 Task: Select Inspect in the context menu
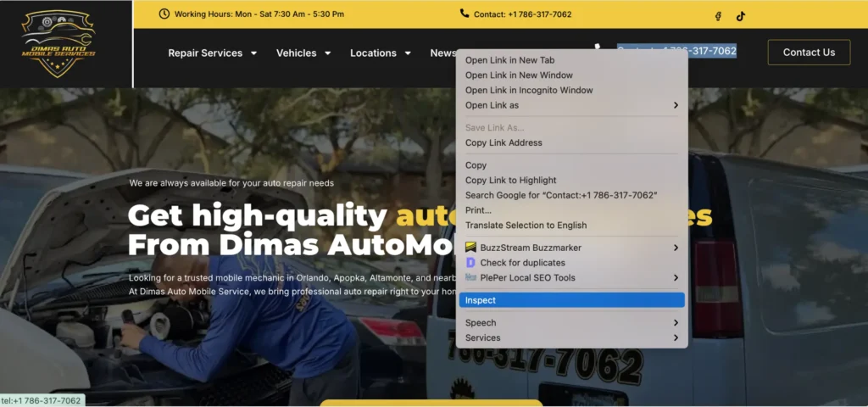pos(572,300)
